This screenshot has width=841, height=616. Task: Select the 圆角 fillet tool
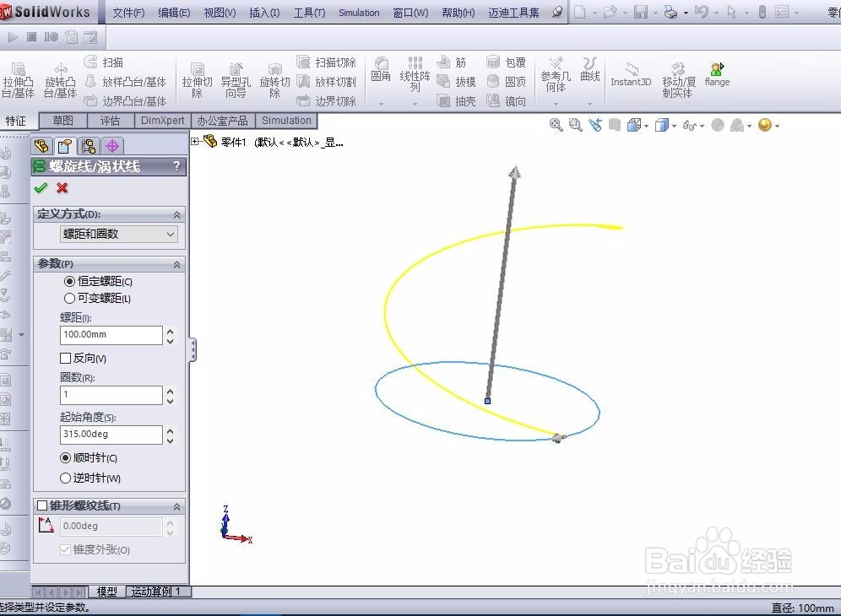[x=381, y=76]
